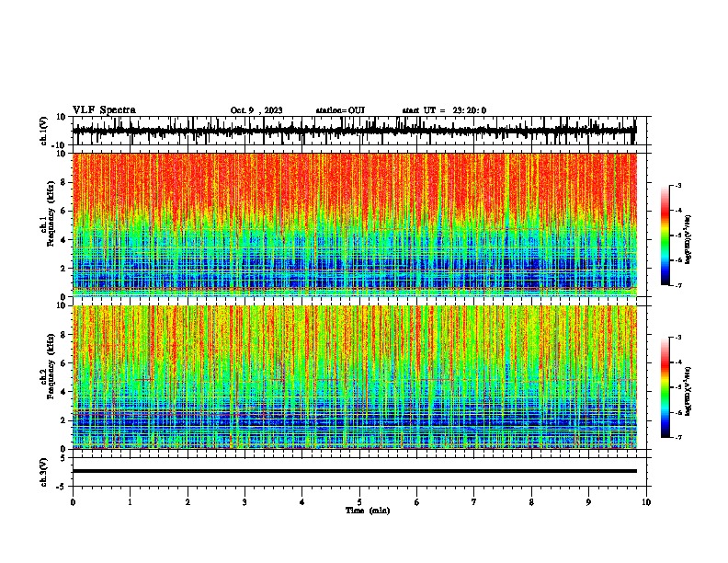The height and width of the screenshot is (563, 728).
Task: Click the ch.1 spectrogram color bar
Action: coord(665,236)
